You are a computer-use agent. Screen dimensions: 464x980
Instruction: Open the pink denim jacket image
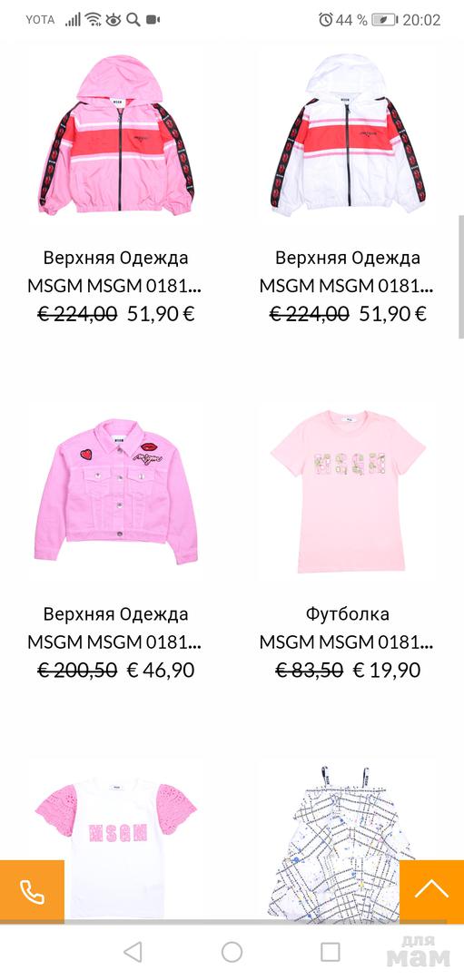pos(116,491)
